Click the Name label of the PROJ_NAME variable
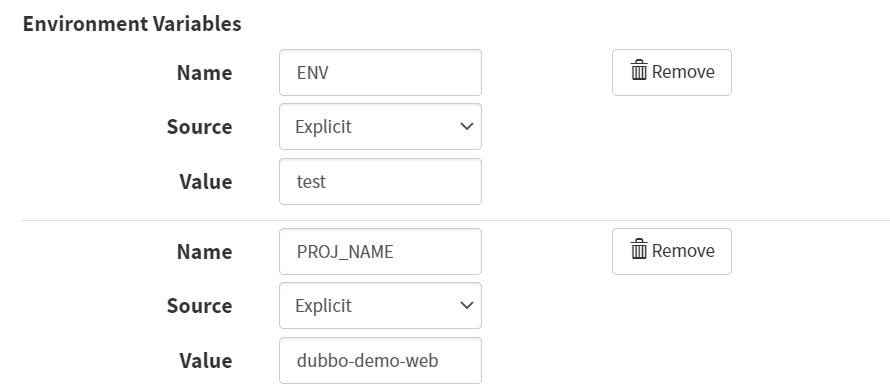Viewport: 890px width, 386px height. (204, 251)
